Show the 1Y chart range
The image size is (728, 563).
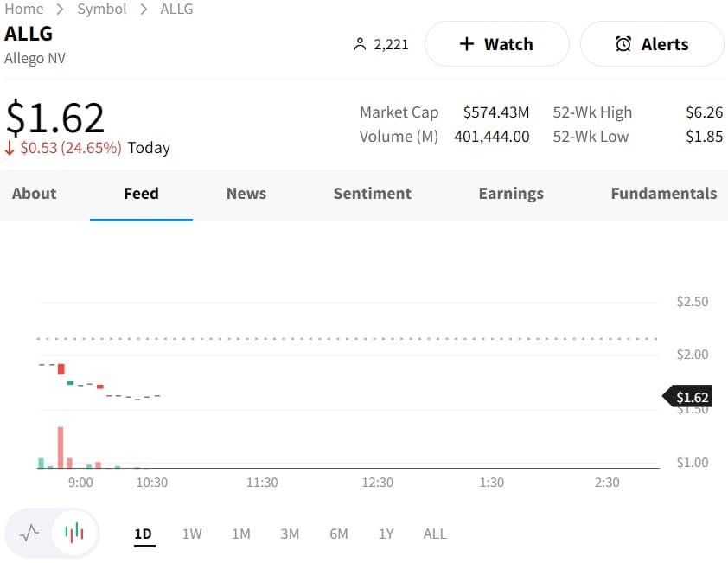coord(386,534)
